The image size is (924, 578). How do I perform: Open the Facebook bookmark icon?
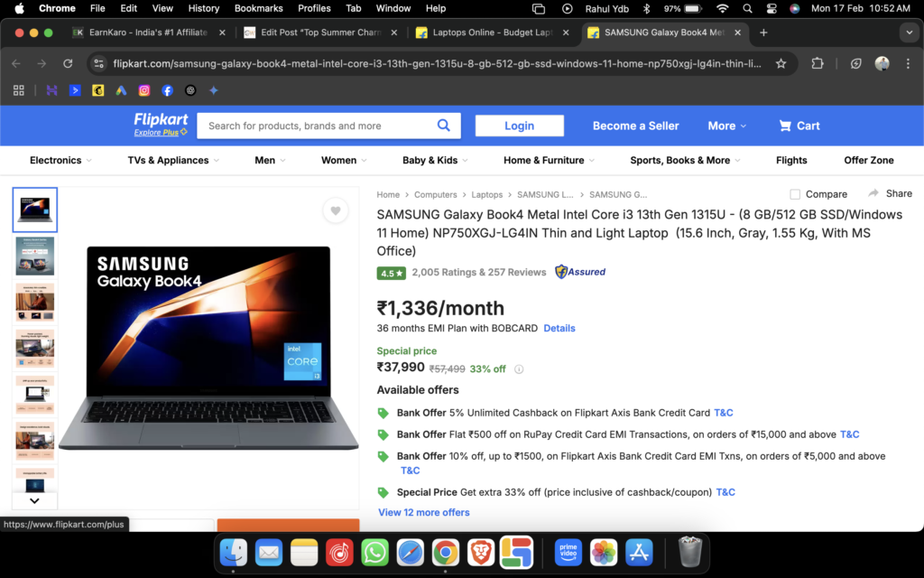(x=167, y=90)
